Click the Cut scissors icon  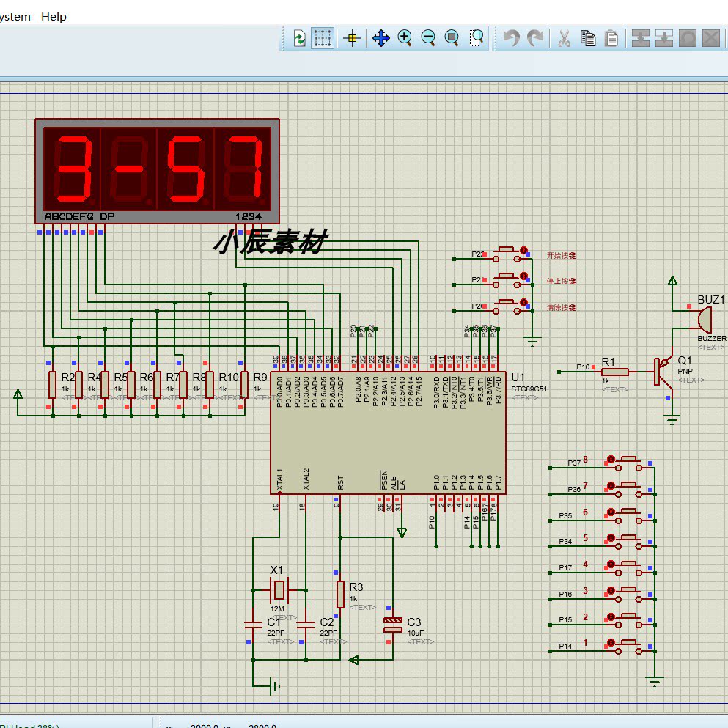point(564,38)
